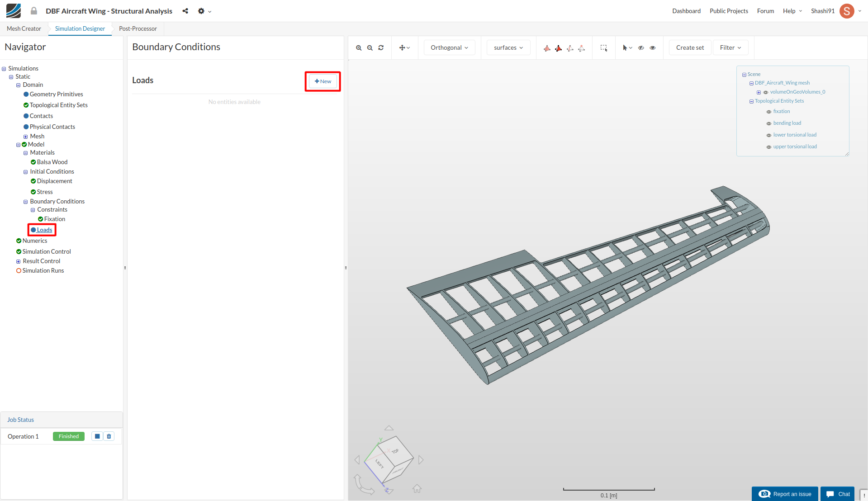This screenshot has width=868, height=501.
Task: Zoom in on the 3D viewer
Action: click(359, 48)
